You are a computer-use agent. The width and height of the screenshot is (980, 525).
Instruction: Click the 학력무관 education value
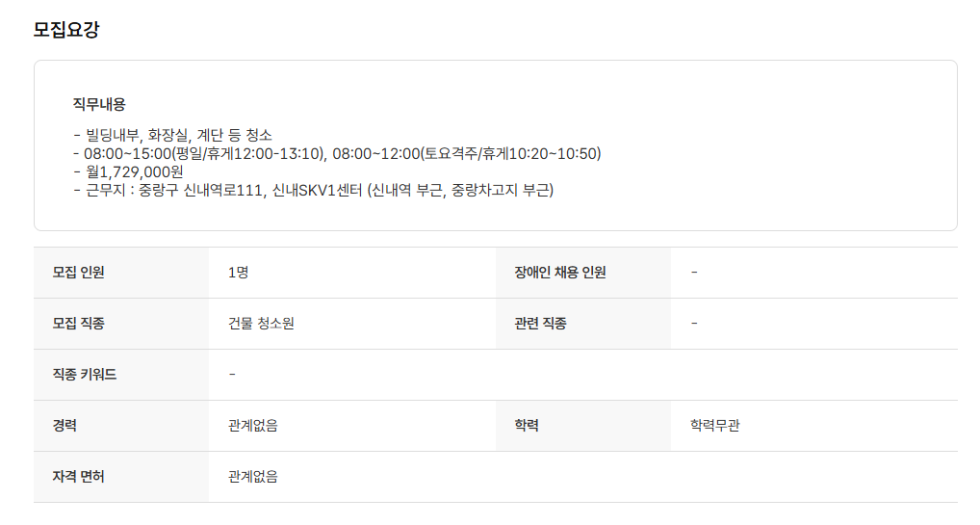coord(715,426)
